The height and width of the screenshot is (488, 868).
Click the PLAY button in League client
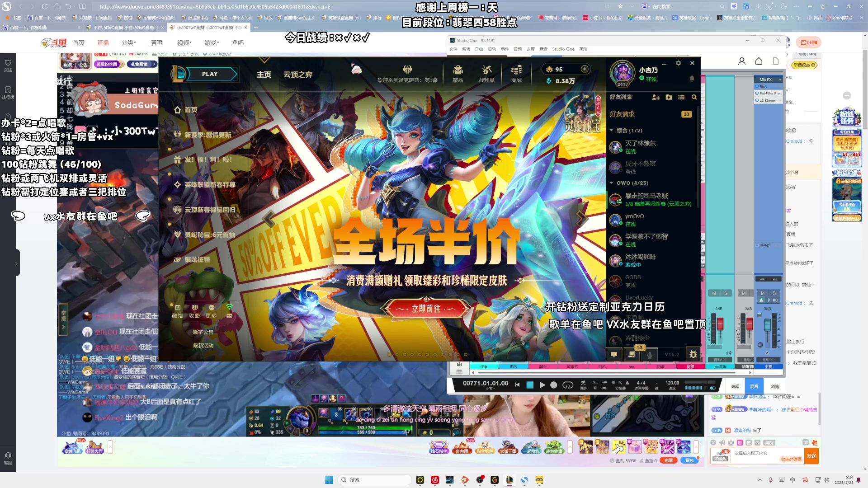(210, 74)
